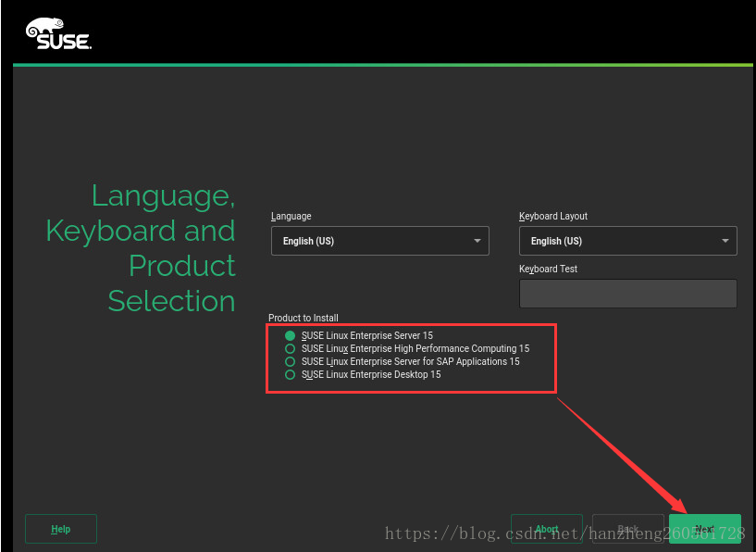Click the 'Keyboard Layout' field label

click(553, 216)
